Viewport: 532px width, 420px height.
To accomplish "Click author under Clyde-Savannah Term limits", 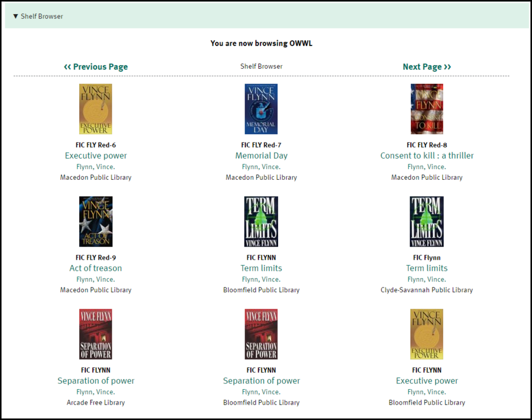I will pyautogui.click(x=427, y=280).
